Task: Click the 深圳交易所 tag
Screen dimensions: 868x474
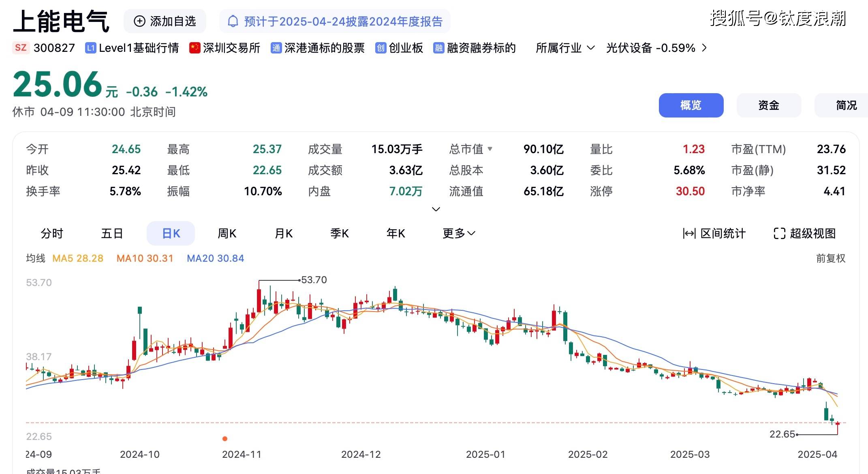Action: 225,48
